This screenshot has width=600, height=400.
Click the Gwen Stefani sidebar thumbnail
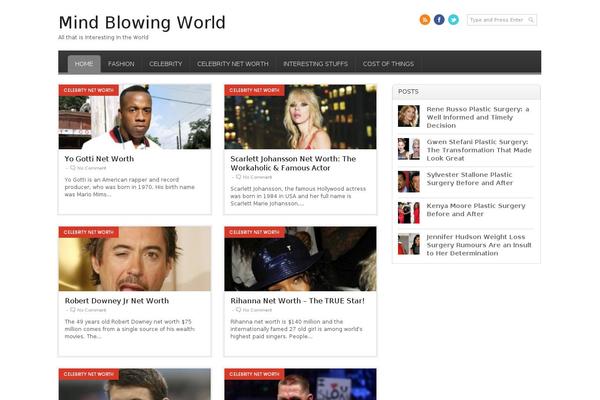pyautogui.click(x=409, y=149)
